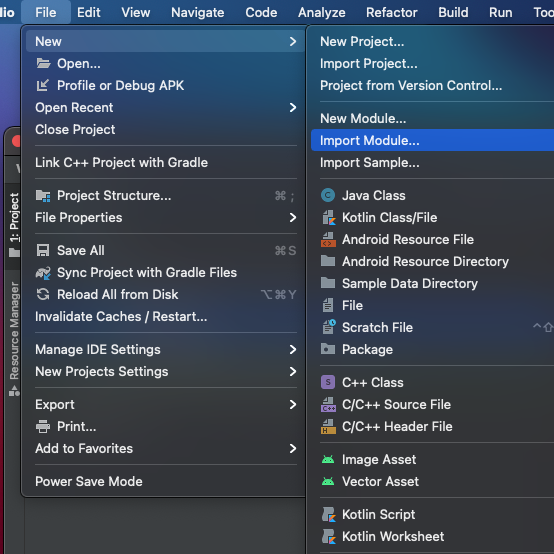Click the C/C++ Source File icon
Screen dimensions: 554x554
click(328, 405)
